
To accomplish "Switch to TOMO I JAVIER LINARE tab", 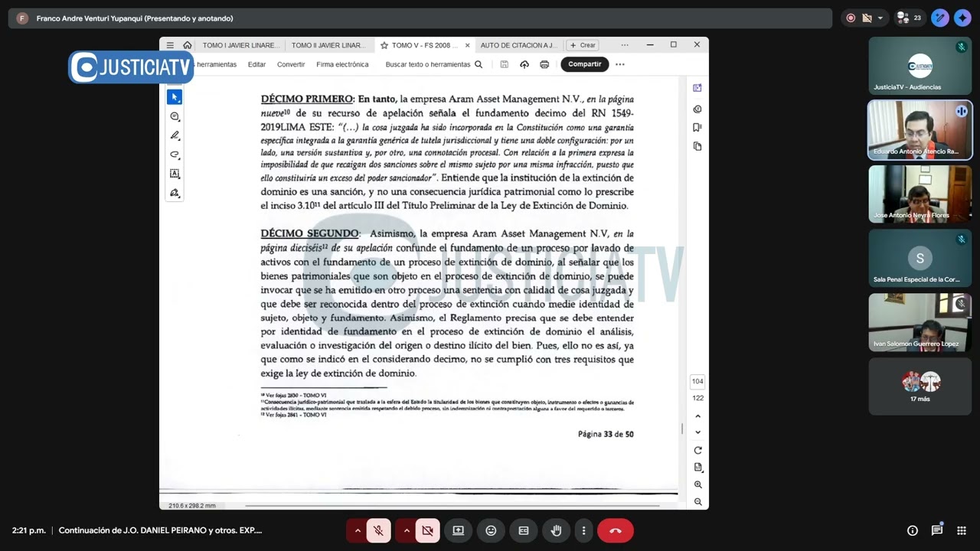I will click(x=240, y=45).
